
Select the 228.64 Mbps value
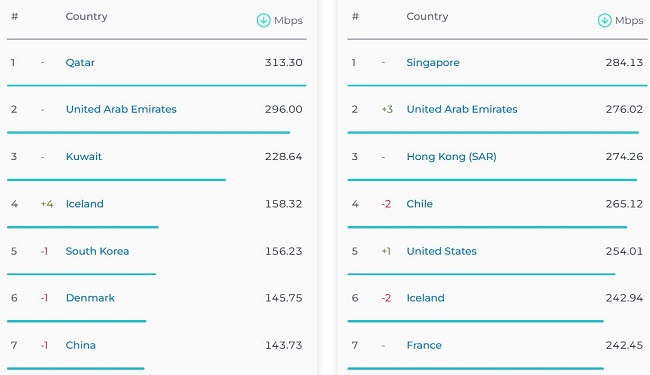pyautogui.click(x=284, y=157)
